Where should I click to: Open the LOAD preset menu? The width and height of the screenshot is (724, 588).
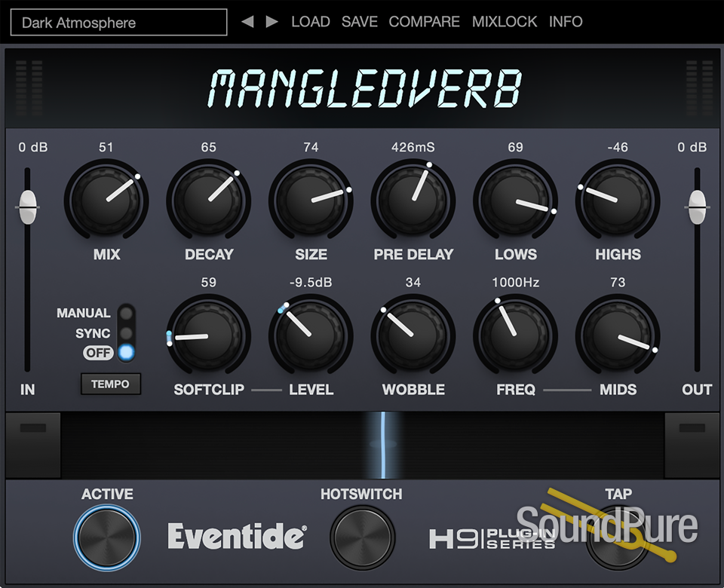(311, 22)
